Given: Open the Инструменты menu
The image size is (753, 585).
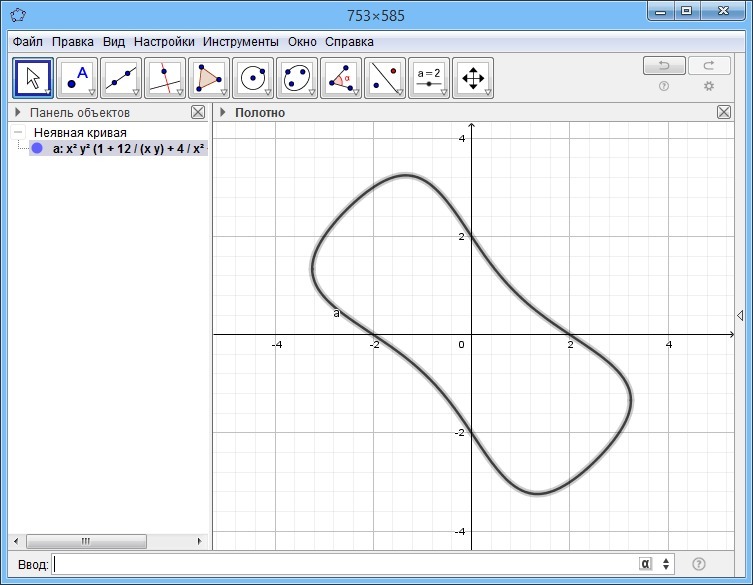Looking at the screenshot, I should coord(240,42).
